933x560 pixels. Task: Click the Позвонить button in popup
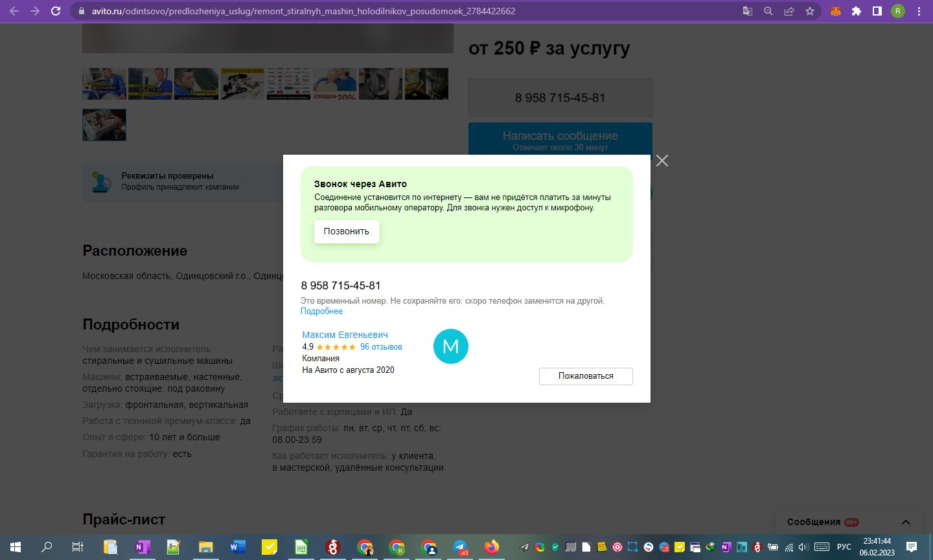(347, 232)
